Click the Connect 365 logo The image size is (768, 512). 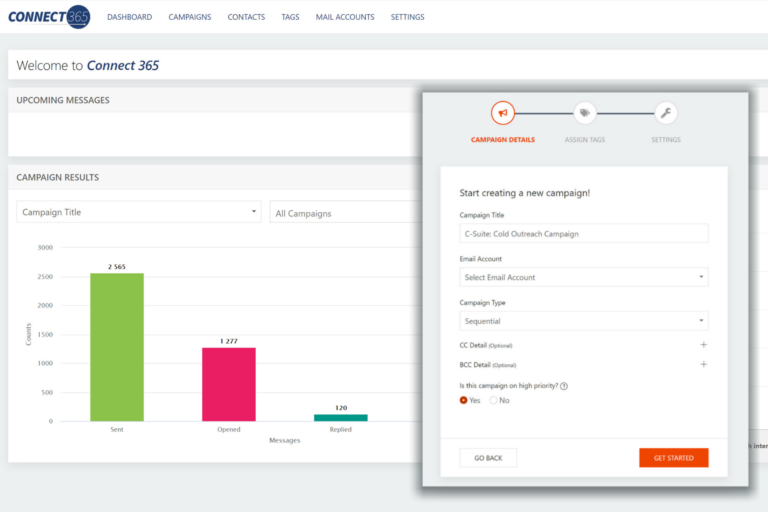pyautogui.click(x=48, y=17)
